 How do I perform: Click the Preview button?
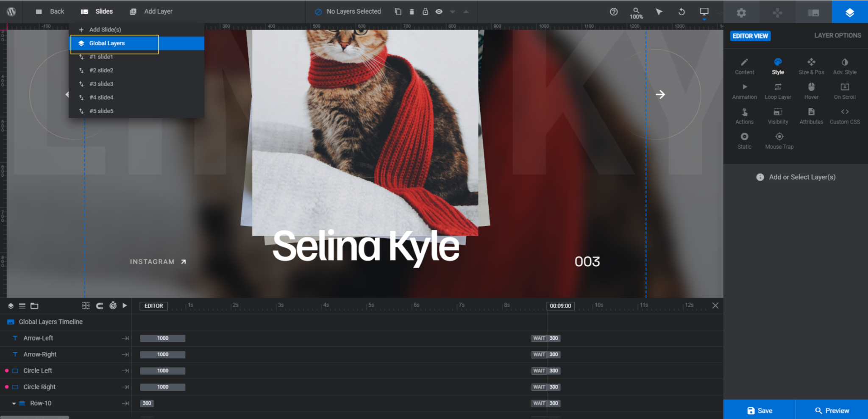[x=832, y=410]
